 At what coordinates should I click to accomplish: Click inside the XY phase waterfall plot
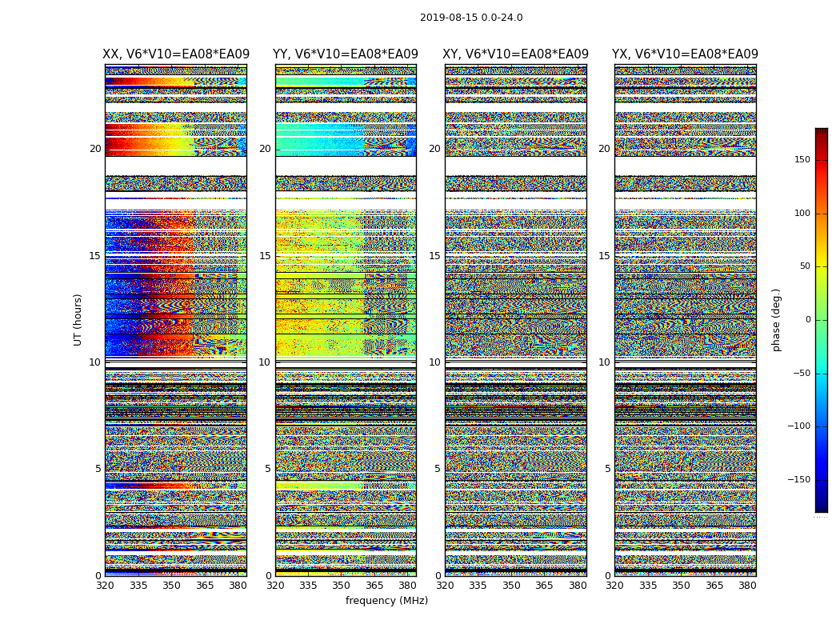(x=515, y=320)
